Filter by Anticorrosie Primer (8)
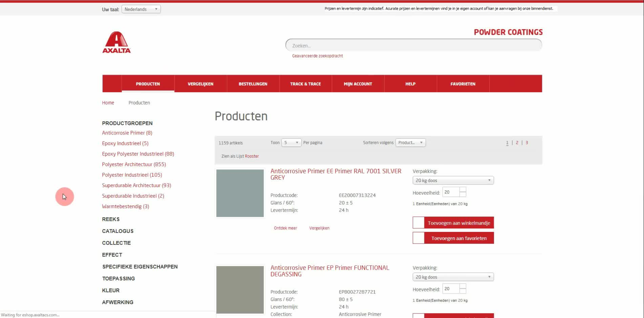644x318 pixels. (x=127, y=133)
